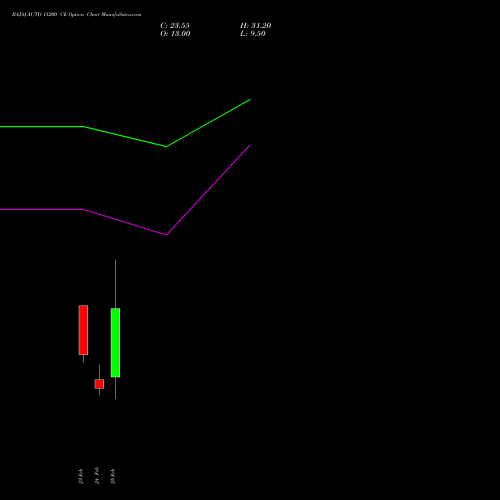Click the date label beneath the green candlestick
Screen dimensions: 500x500
coord(113,476)
